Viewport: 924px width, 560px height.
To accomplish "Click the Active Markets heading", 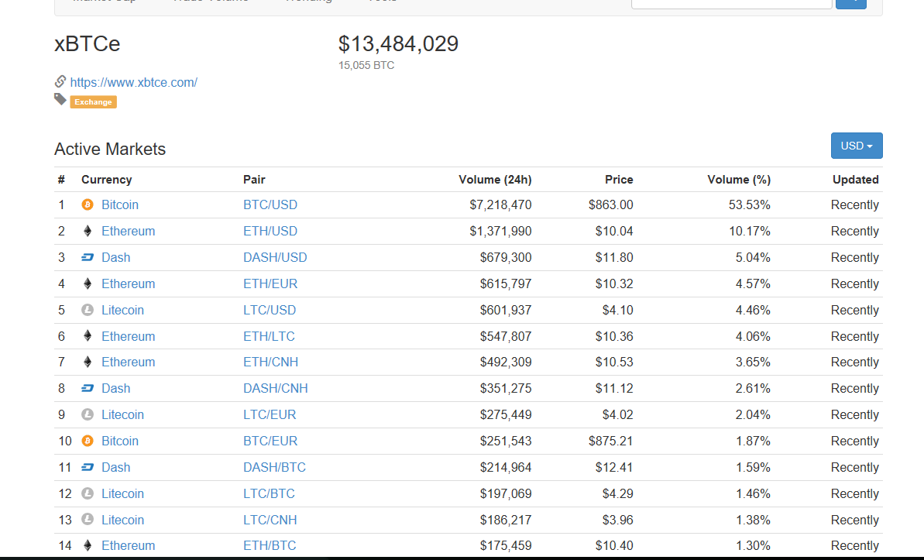I will 110,149.
